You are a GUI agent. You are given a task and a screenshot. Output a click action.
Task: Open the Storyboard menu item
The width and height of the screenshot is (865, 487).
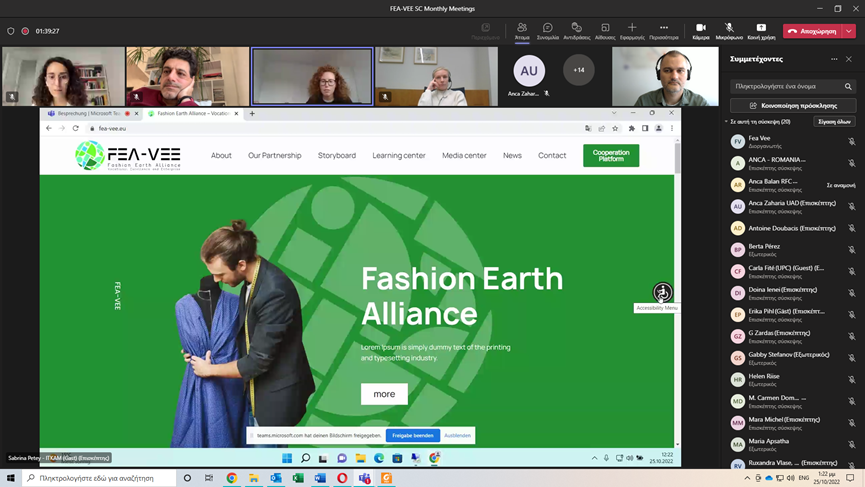click(x=337, y=156)
